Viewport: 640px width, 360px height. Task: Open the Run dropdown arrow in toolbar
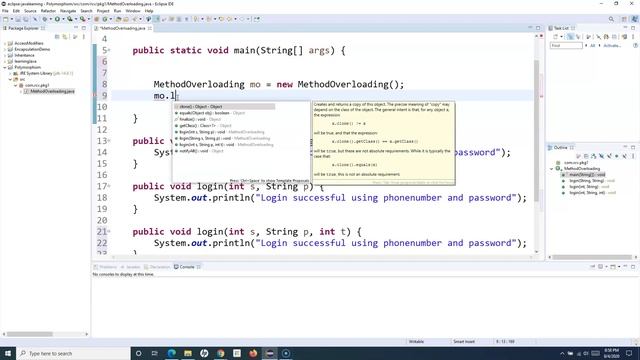(x=63, y=19)
